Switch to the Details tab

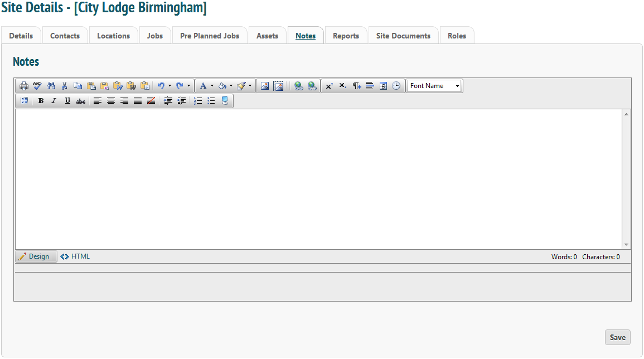pyautogui.click(x=21, y=36)
